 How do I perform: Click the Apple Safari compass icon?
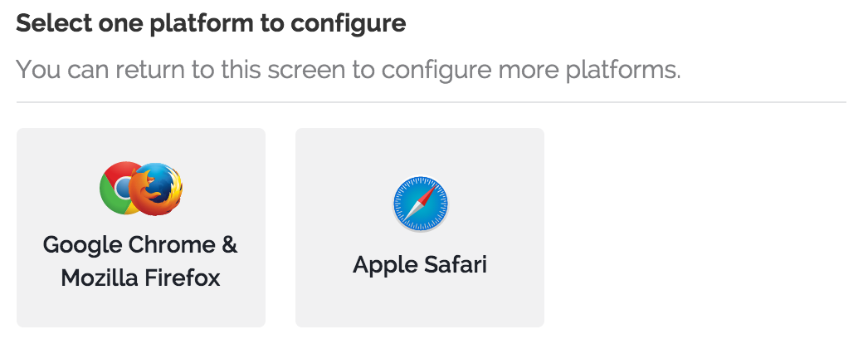tap(420, 204)
